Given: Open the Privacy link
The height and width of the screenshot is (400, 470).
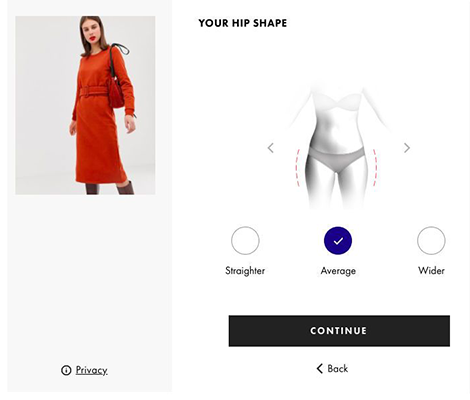Looking at the screenshot, I should coord(91,370).
